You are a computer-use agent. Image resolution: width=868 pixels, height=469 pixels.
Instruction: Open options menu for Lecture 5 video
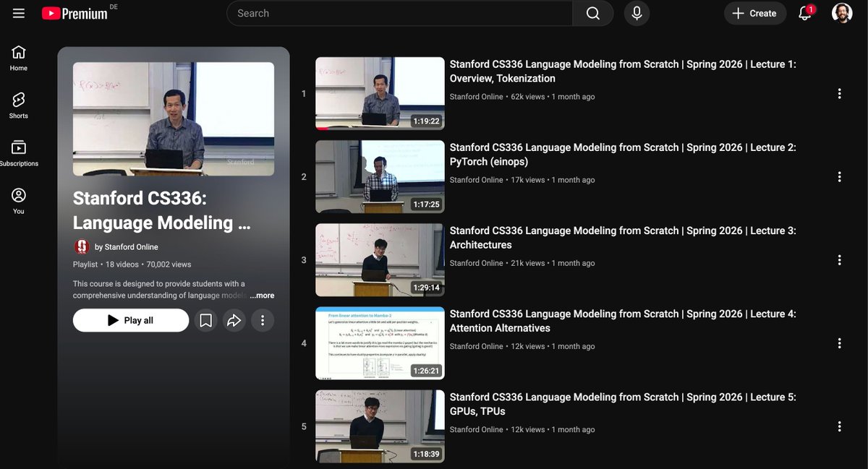tap(839, 426)
